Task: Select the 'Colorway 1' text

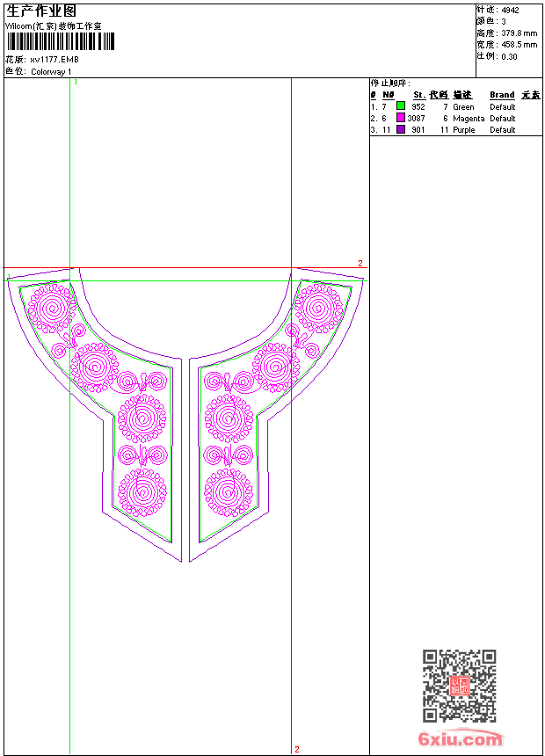Action: [51, 72]
